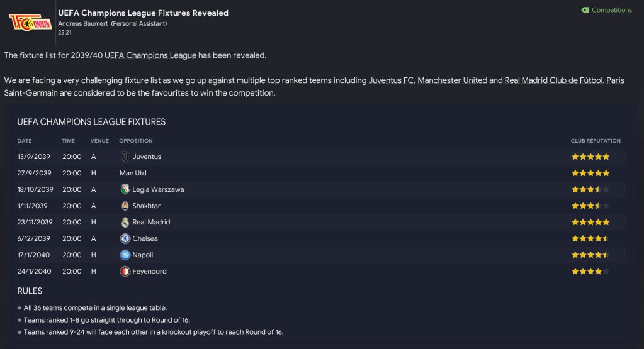644x349 pixels.
Task: Click Juventus five-star reputation rating
Action: (x=590, y=157)
